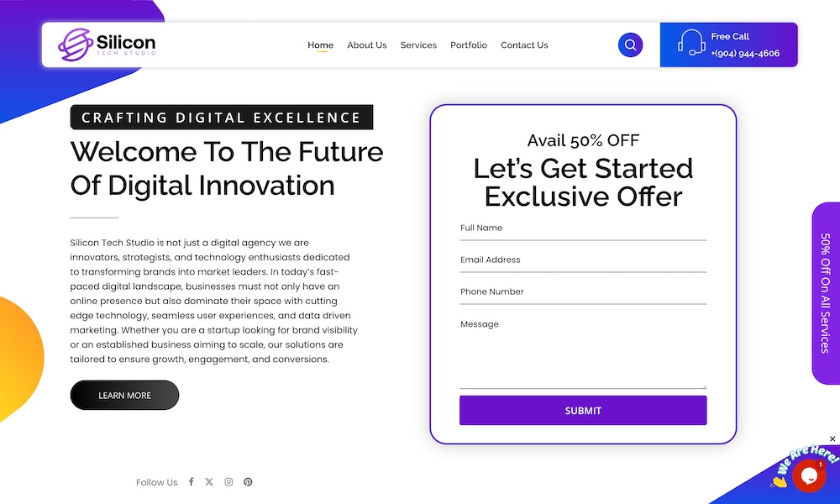
Task: Open the Portfolio menu item
Action: [x=469, y=45]
